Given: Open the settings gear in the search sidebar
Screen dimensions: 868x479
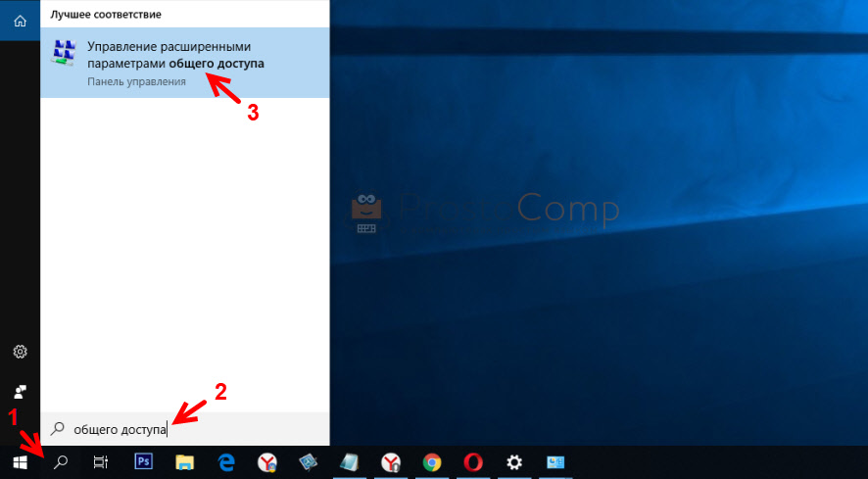Looking at the screenshot, I should pos(20,352).
